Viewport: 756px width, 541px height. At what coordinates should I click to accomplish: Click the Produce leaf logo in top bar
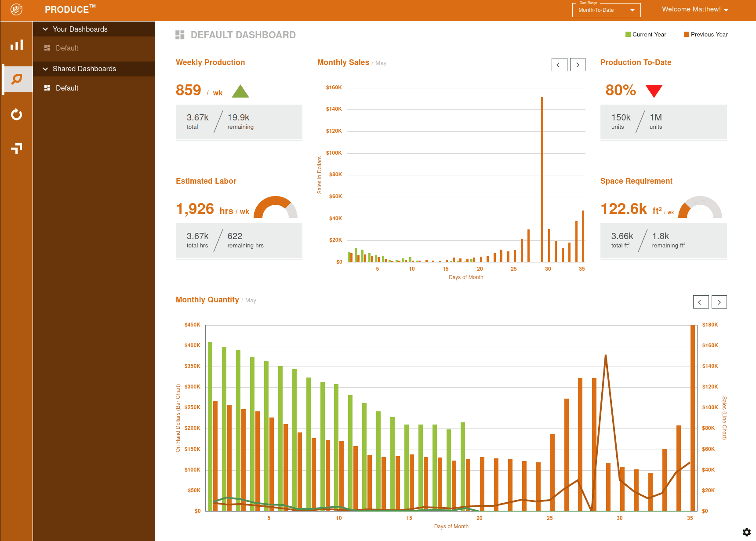tap(17, 9)
